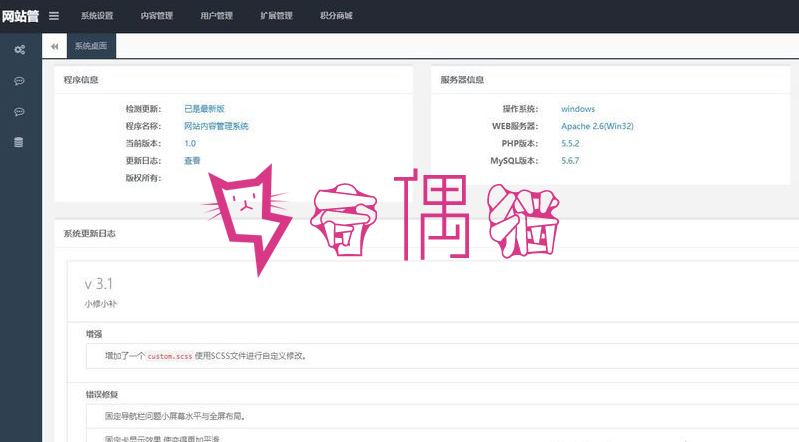Viewport: 799px width, 442px height.
Task: Click the MySQL版本 label
Action: [514, 161]
